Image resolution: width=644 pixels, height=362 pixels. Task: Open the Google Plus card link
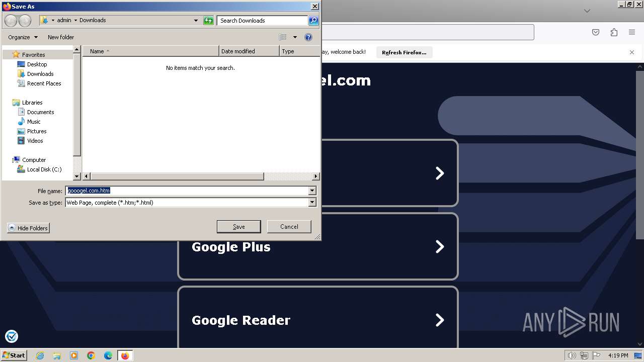click(318, 246)
